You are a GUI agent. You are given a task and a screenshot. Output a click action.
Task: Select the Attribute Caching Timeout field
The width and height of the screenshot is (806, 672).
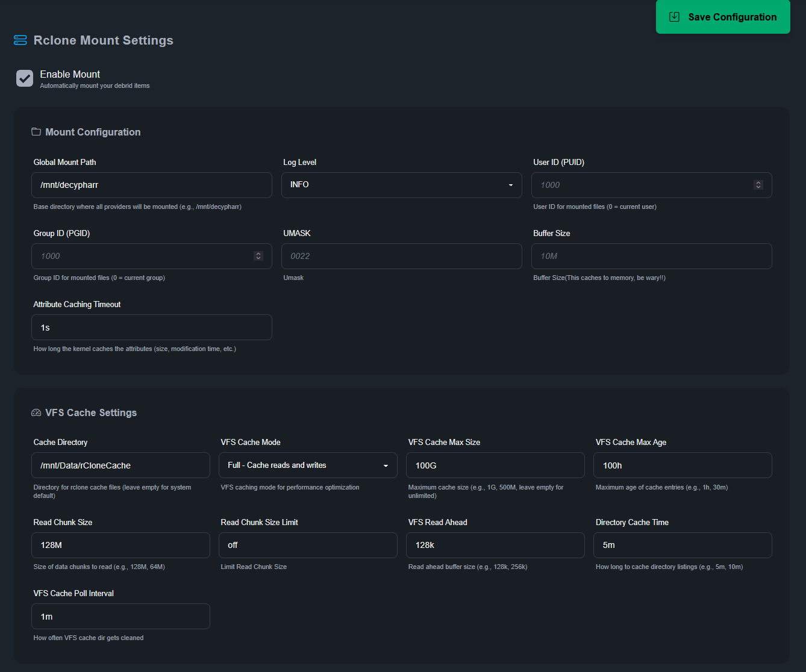(152, 327)
